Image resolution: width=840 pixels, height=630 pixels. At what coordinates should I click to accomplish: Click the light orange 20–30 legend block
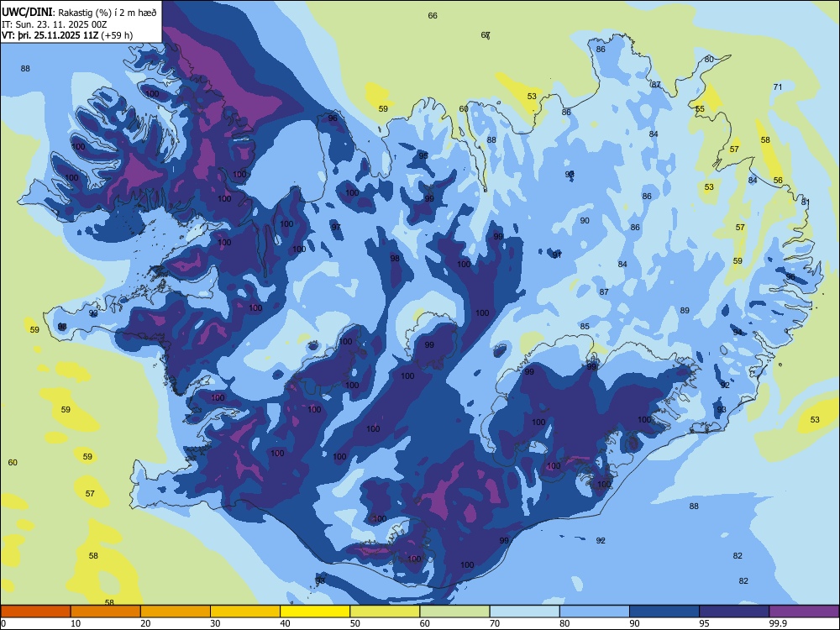click(176, 612)
